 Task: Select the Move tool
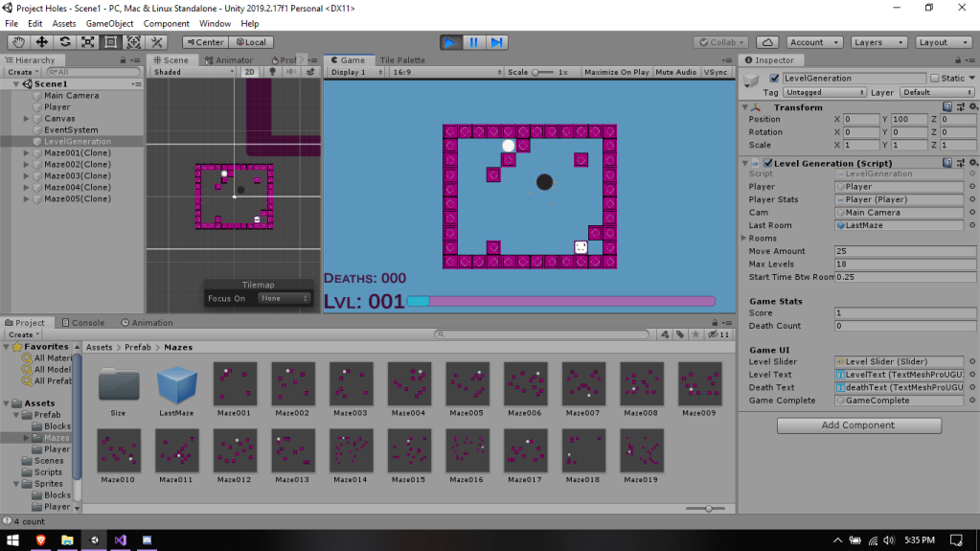click(x=42, y=42)
